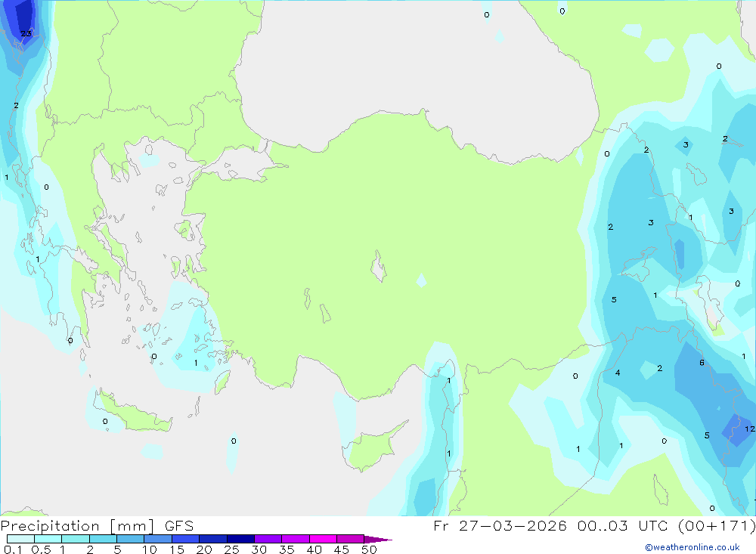Click the legend label '35'
Image resolution: width=756 pixels, height=554 pixels.
pyautogui.click(x=287, y=549)
